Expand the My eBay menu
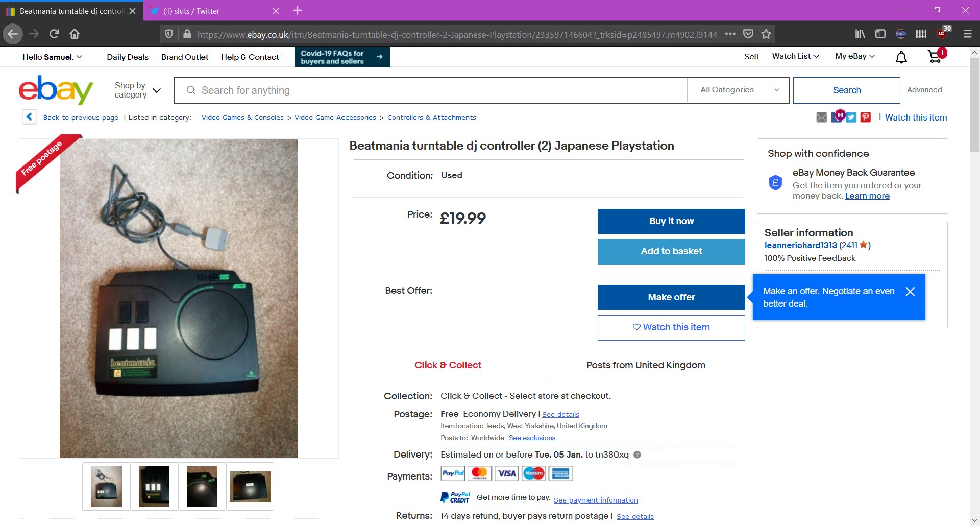Viewport: 980px width, 526px height. click(x=855, y=56)
